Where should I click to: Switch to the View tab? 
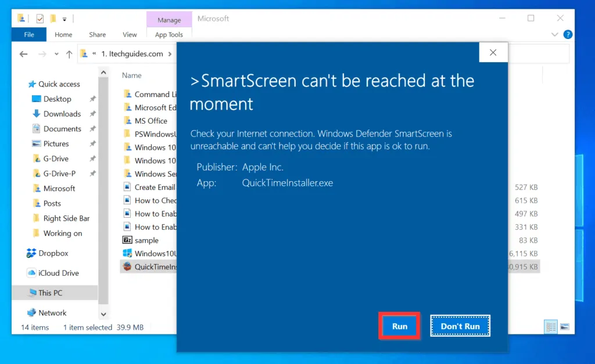coord(129,34)
